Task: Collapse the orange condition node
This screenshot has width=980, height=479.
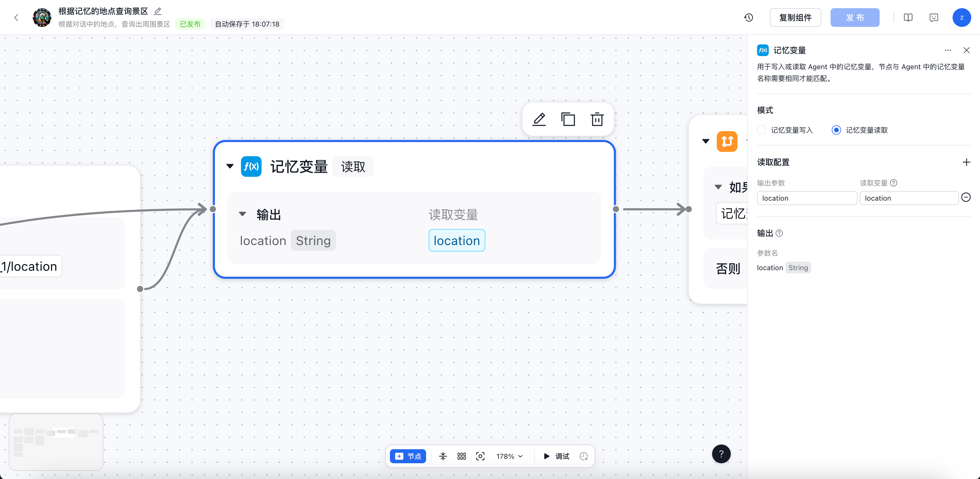Action: tap(705, 141)
